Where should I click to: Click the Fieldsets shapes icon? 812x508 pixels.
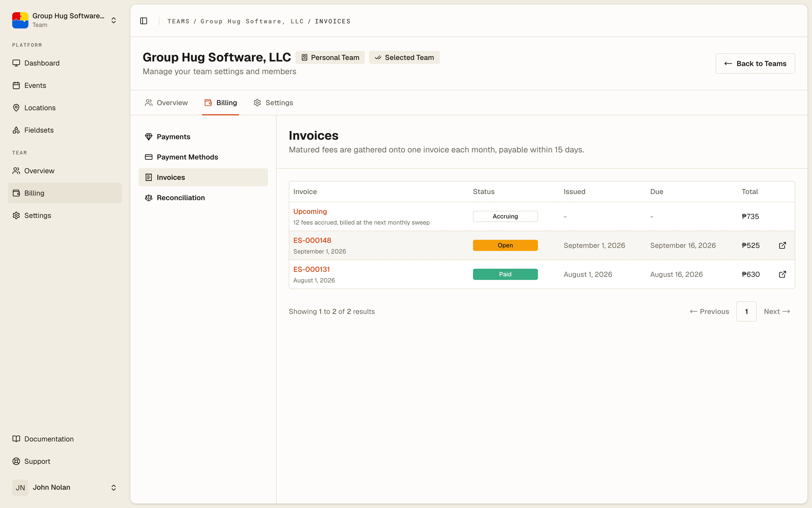tap(16, 130)
